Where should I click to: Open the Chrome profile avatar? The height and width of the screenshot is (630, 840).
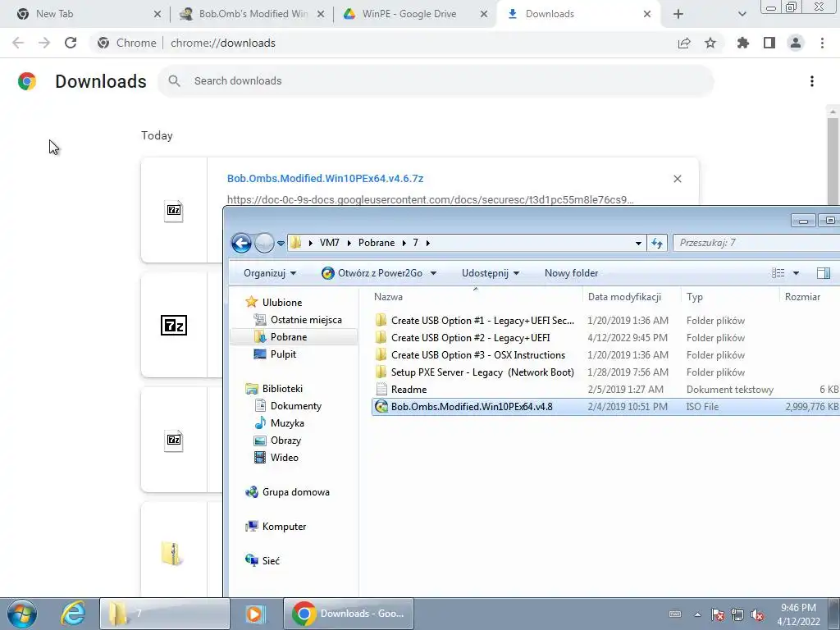point(796,43)
